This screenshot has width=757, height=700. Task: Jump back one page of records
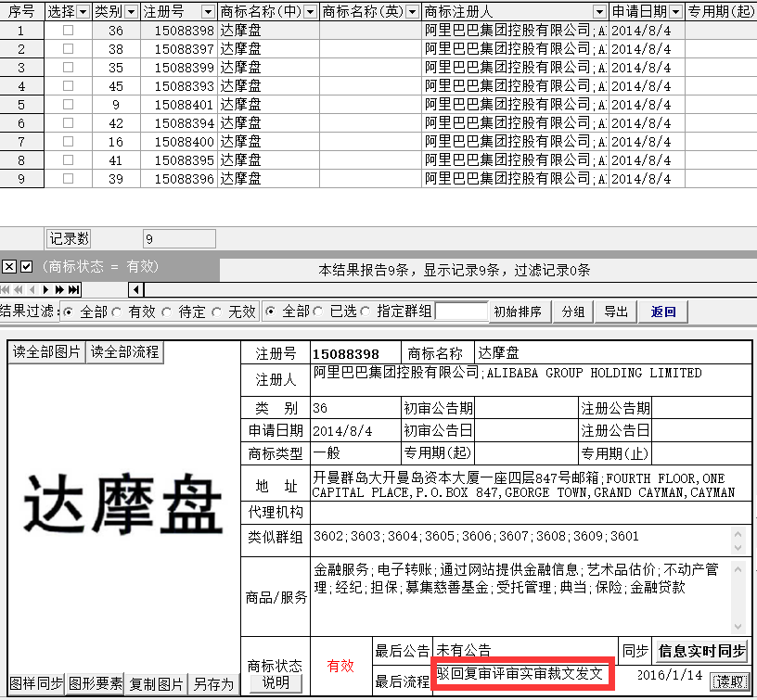point(19,289)
